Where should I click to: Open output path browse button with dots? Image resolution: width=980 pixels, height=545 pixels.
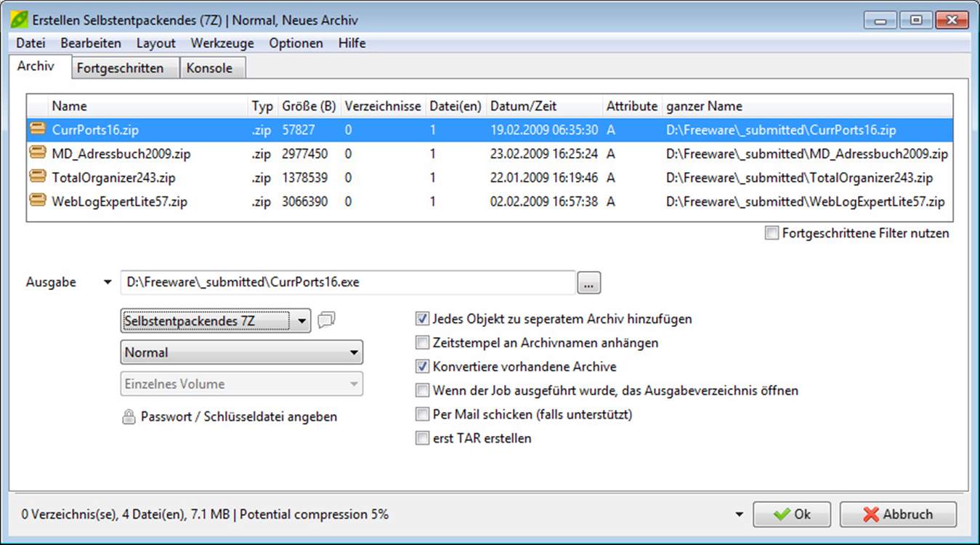[x=589, y=283]
